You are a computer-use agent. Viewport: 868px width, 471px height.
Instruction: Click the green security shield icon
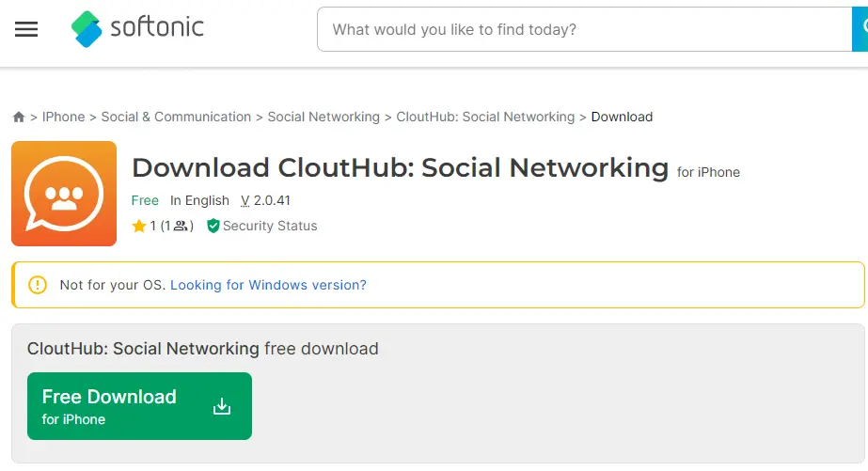(x=213, y=226)
